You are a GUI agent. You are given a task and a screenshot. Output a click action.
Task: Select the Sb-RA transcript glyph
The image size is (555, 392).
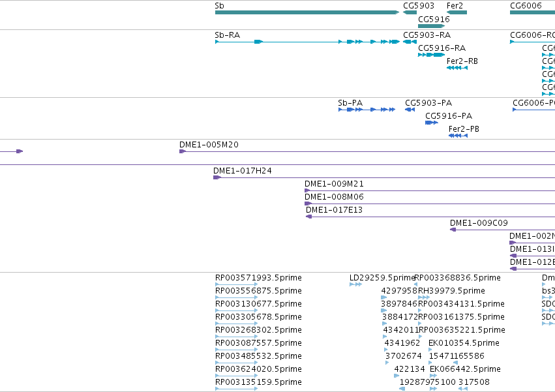tap(307, 42)
